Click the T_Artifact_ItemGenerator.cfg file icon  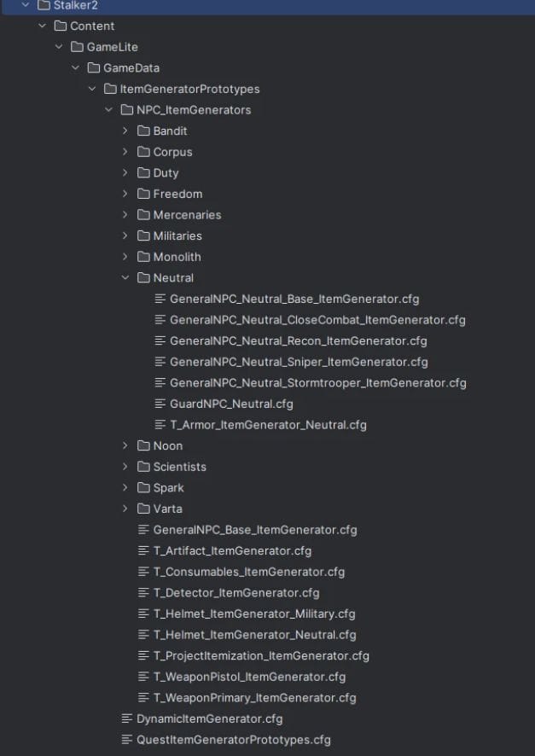pos(143,550)
